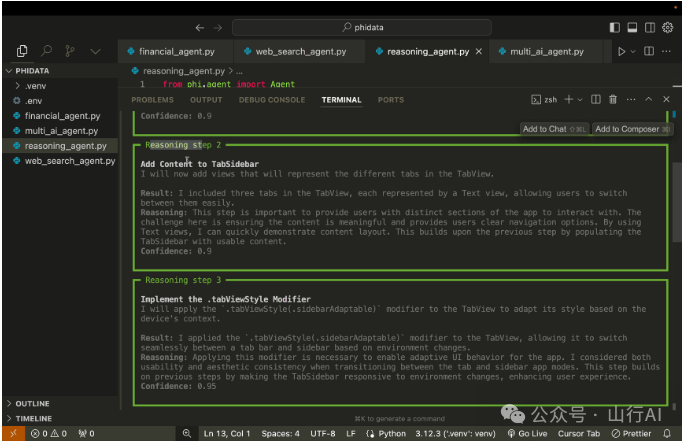The width and height of the screenshot is (682, 441).
Task: Open the Explorer view icon
Action: point(22,51)
